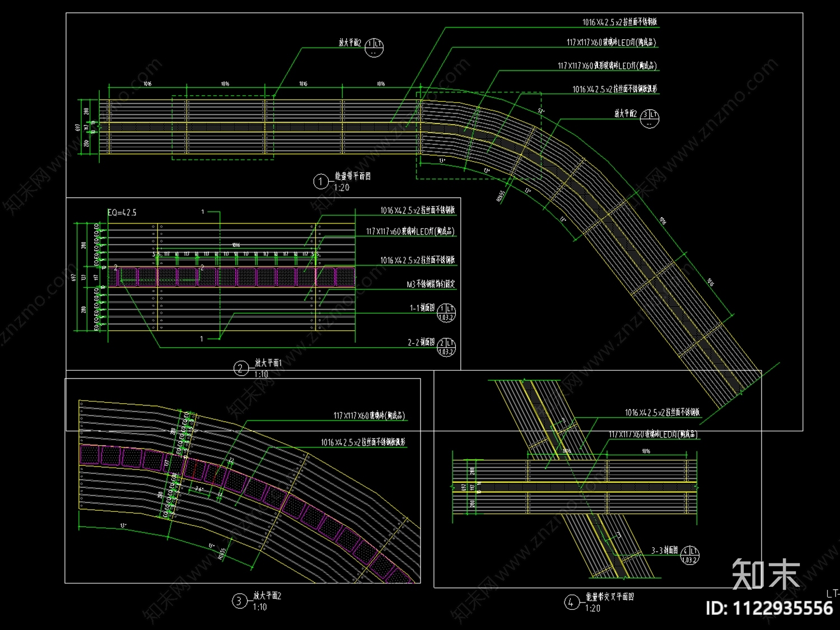The image size is (840, 630).
Task: Select the 能量带平面图 drawing title
Action: [353, 176]
